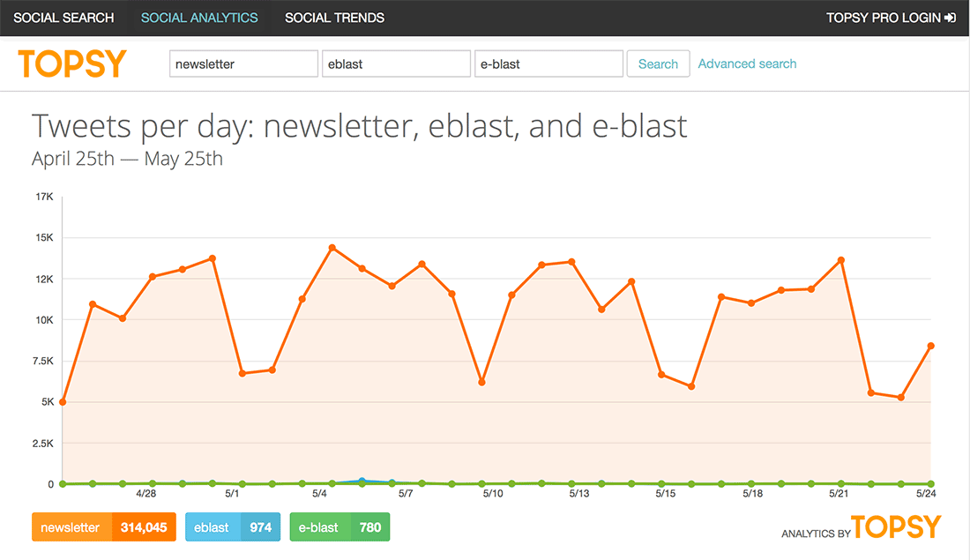Image resolution: width=970 pixels, height=560 pixels.
Task: Click the 5/15 x-axis label
Action: pyautogui.click(x=666, y=494)
